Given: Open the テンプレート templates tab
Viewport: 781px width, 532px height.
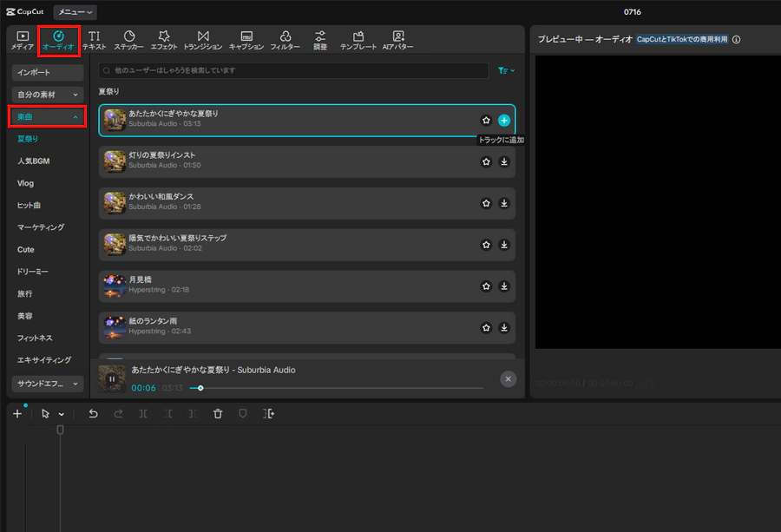Looking at the screenshot, I should [x=358, y=40].
